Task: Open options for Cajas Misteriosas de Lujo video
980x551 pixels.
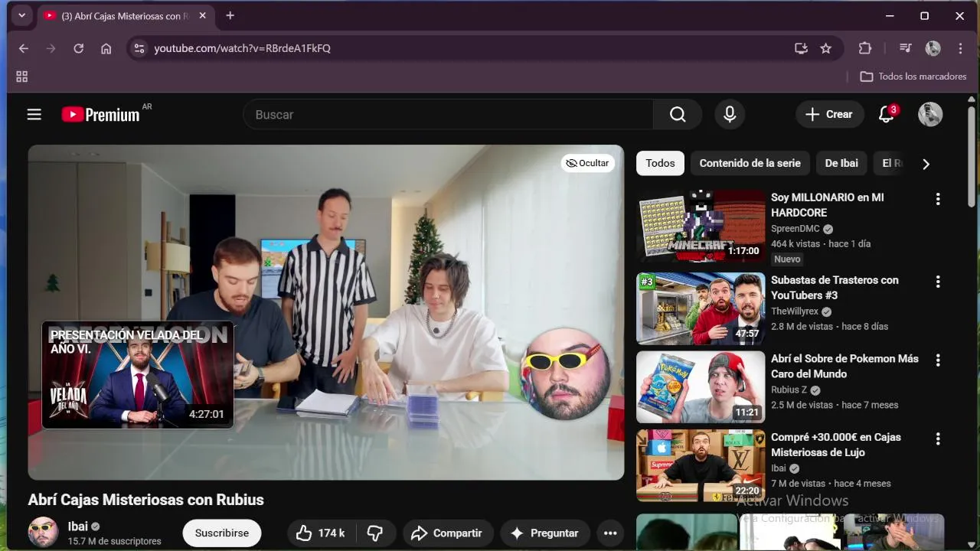Action: (x=938, y=439)
